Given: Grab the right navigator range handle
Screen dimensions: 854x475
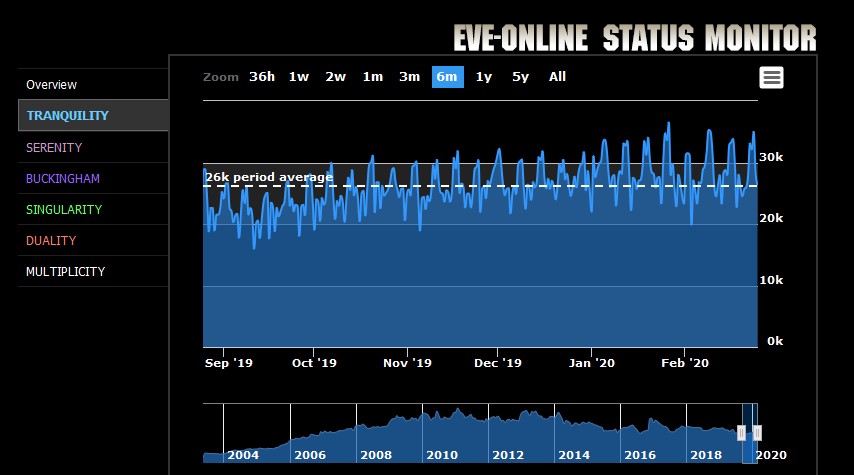Looking at the screenshot, I should tap(757, 433).
